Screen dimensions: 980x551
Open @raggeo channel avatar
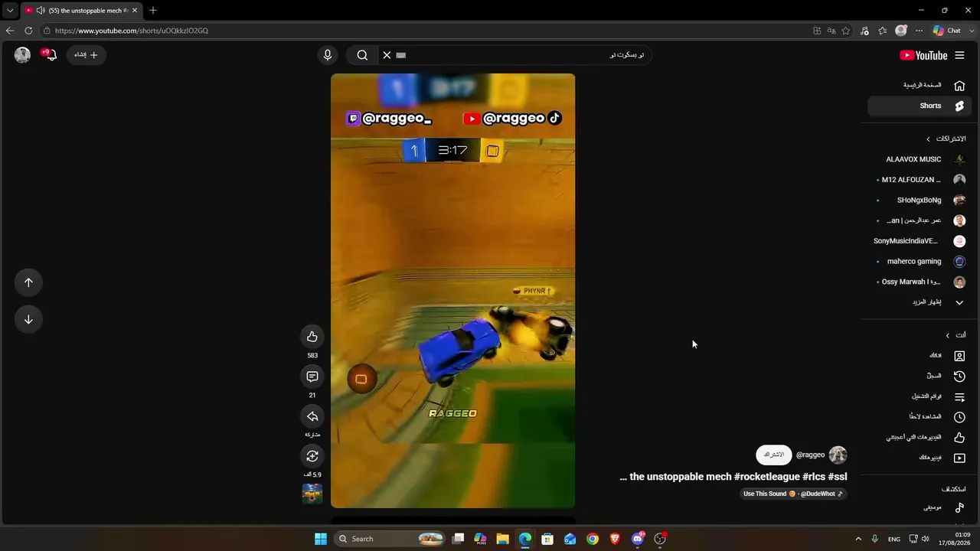click(x=838, y=455)
